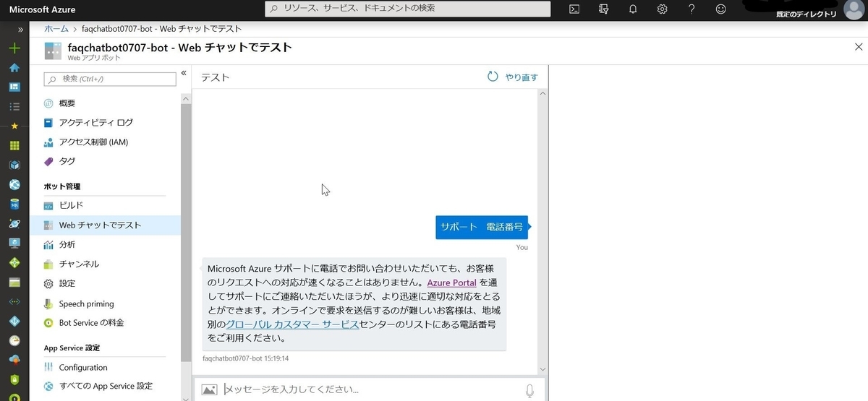868x401 pixels.
Task: Open Azure Active Directory blue diamond icon
Action: [14, 321]
